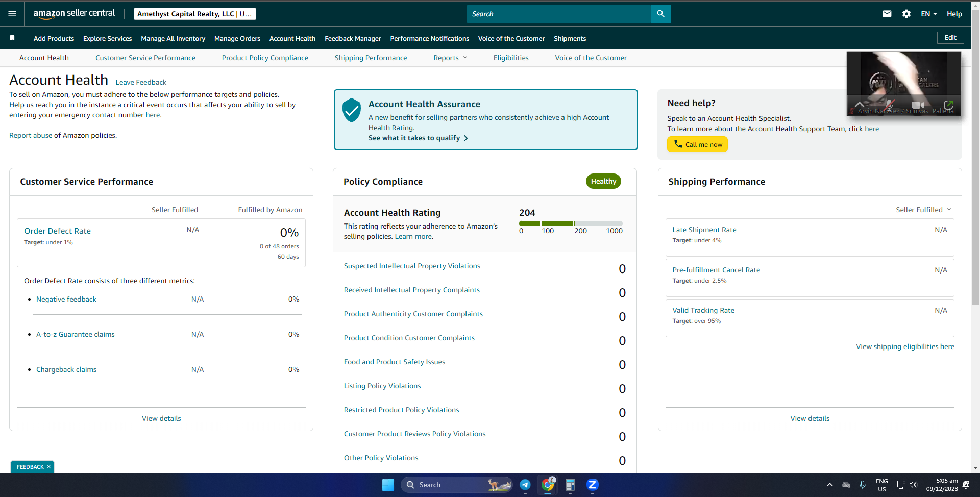Open the EN language dropdown
Image resolution: width=980 pixels, height=497 pixels.
(x=929, y=14)
